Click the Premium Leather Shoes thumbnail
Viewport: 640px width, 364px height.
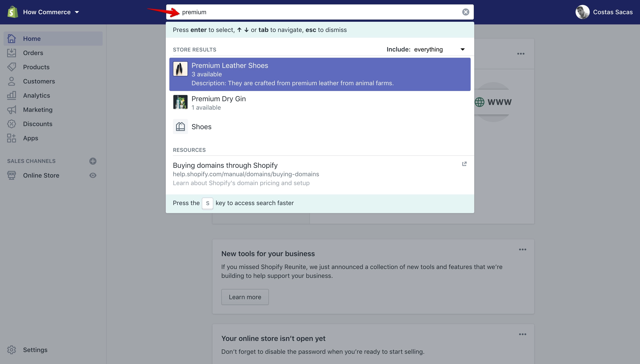coord(180,69)
